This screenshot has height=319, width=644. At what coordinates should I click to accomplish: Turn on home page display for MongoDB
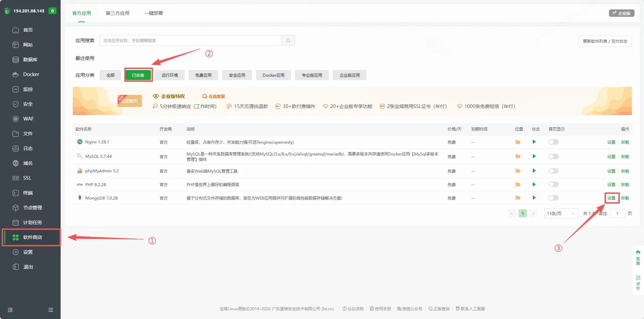click(553, 198)
